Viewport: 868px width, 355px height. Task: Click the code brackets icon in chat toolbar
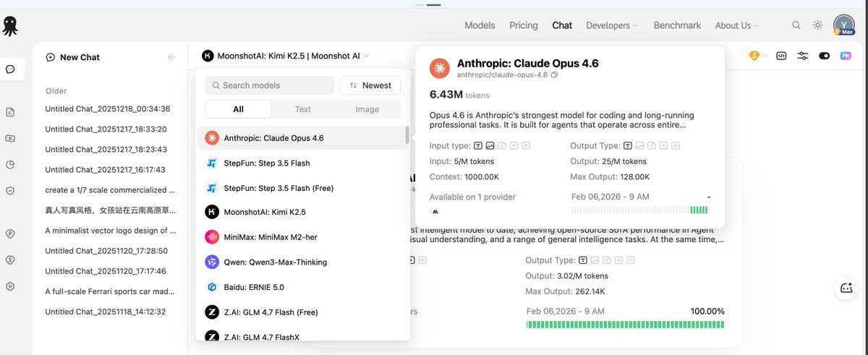click(x=781, y=56)
